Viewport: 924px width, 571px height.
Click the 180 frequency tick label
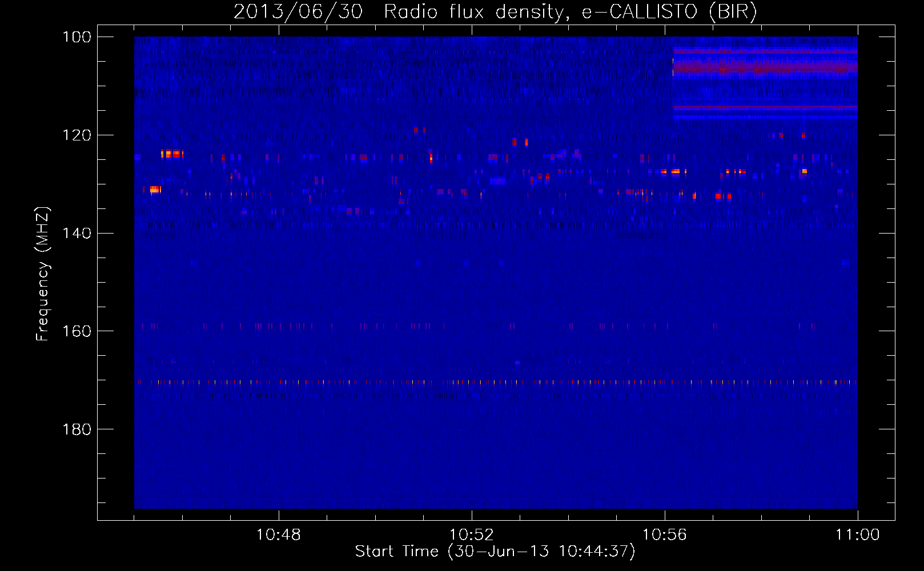77,429
